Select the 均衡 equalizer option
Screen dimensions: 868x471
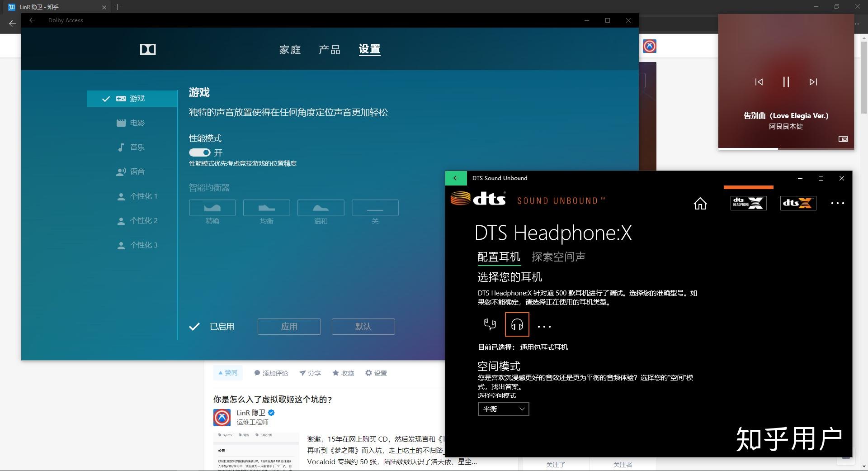266,209
